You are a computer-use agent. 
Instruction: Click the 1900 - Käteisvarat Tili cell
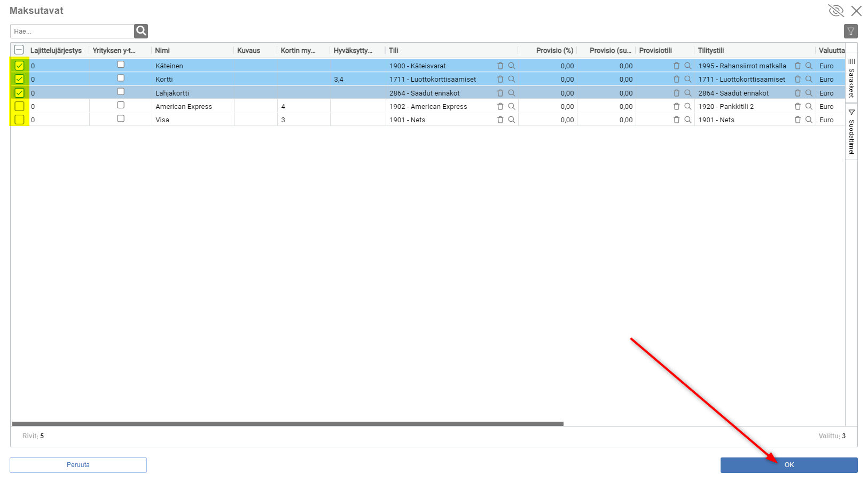click(x=418, y=66)
